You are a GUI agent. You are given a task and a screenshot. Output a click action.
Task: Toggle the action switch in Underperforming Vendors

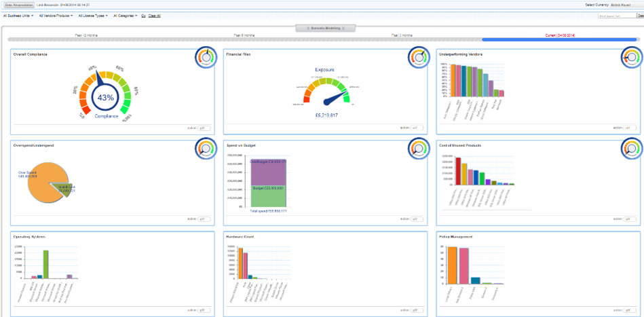pos(630,128)
